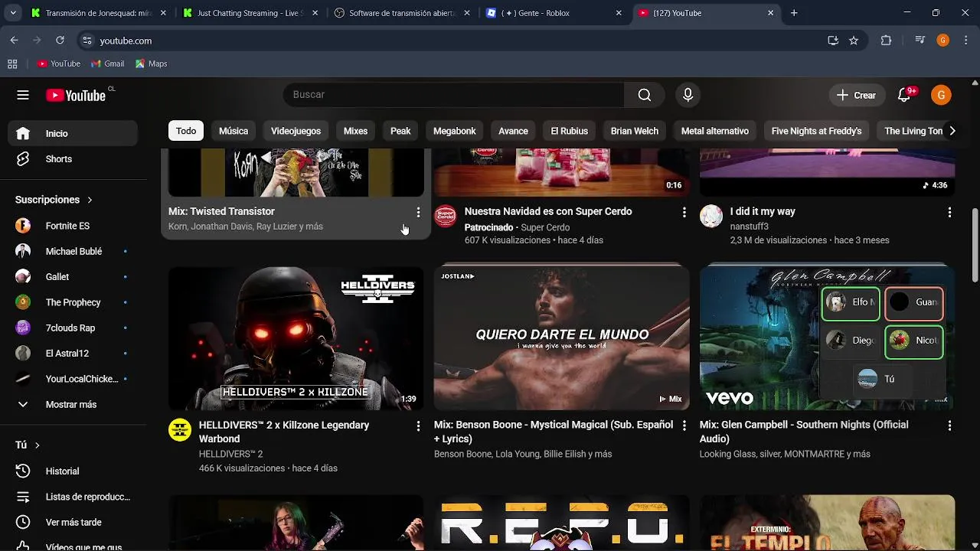Select Nicot participant in overlay
Screen dimensions: 980x551
pyautogui.click(x=914, y=341)
